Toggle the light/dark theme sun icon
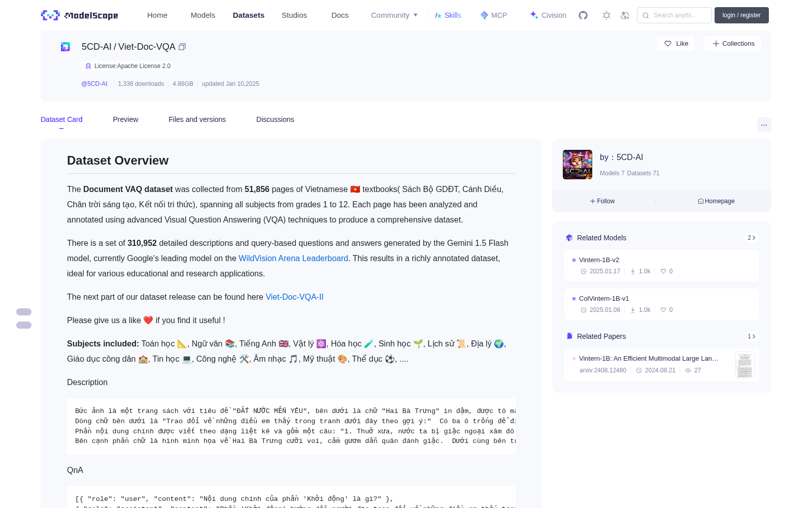Screen dimensions: 812x508 606,15
